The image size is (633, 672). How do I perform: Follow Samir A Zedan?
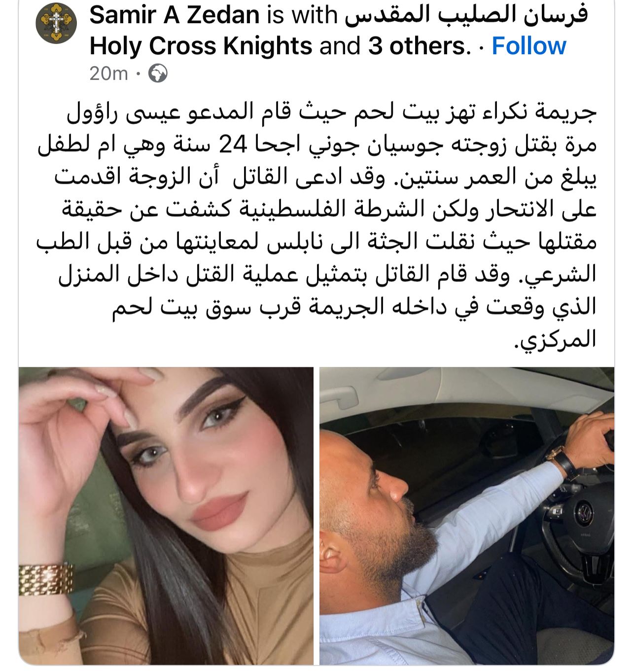pyautogui.click(x=529, y=46)
